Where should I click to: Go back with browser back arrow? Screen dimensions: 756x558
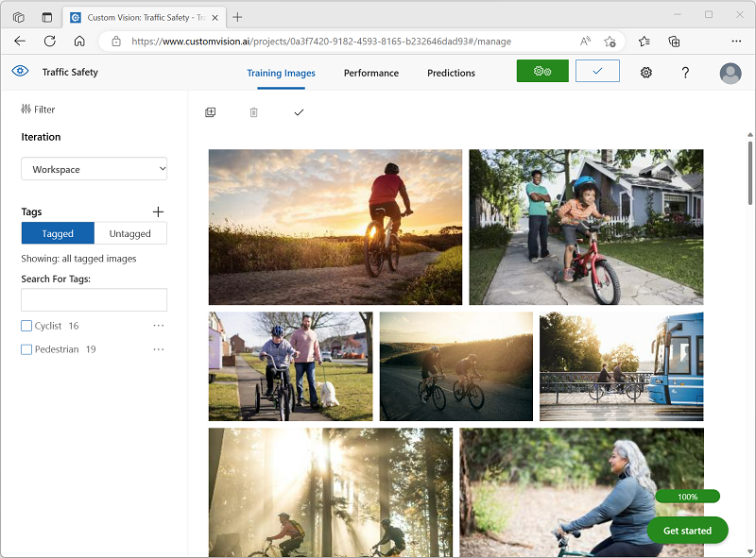coord(20,41)
